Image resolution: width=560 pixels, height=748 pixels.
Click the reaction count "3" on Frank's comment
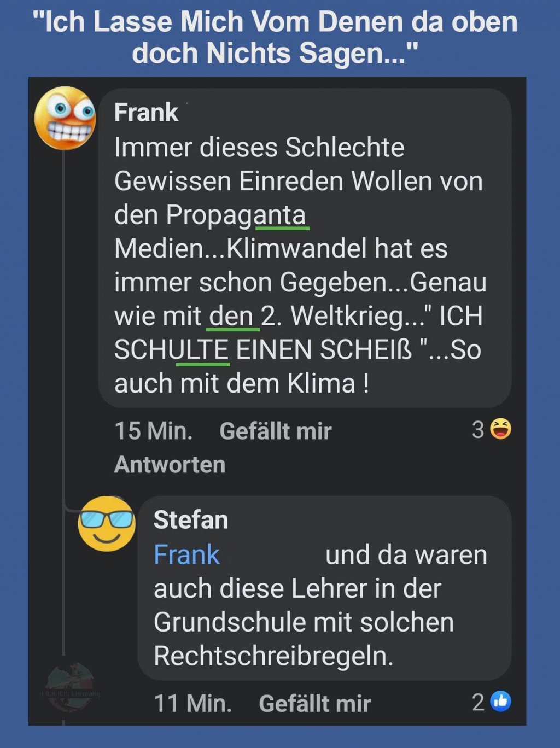coord(478,430)
